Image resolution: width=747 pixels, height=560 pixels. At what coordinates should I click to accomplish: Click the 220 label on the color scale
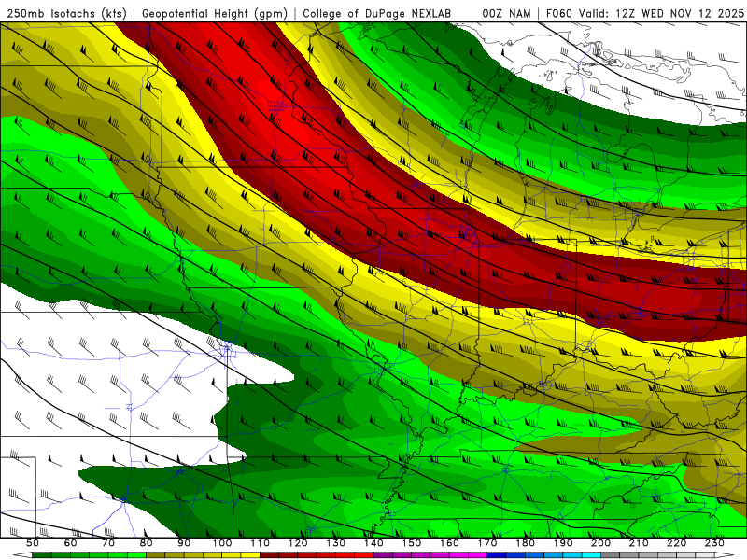click(x=676, y=543)
